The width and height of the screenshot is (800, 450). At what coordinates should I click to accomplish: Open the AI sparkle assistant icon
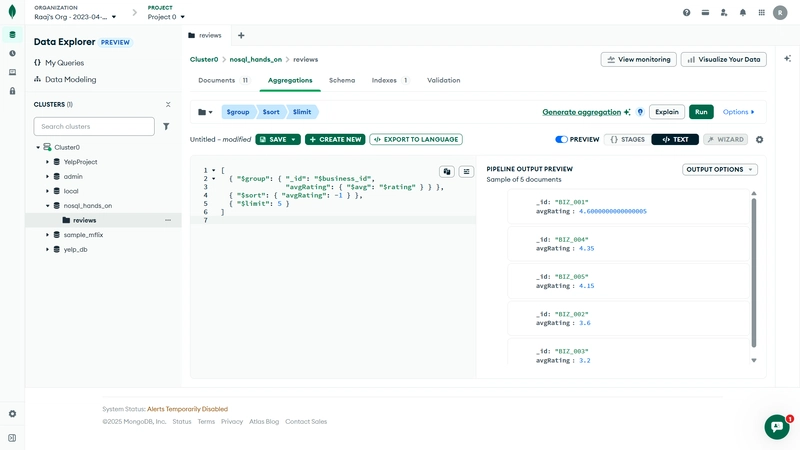point(788,59)
